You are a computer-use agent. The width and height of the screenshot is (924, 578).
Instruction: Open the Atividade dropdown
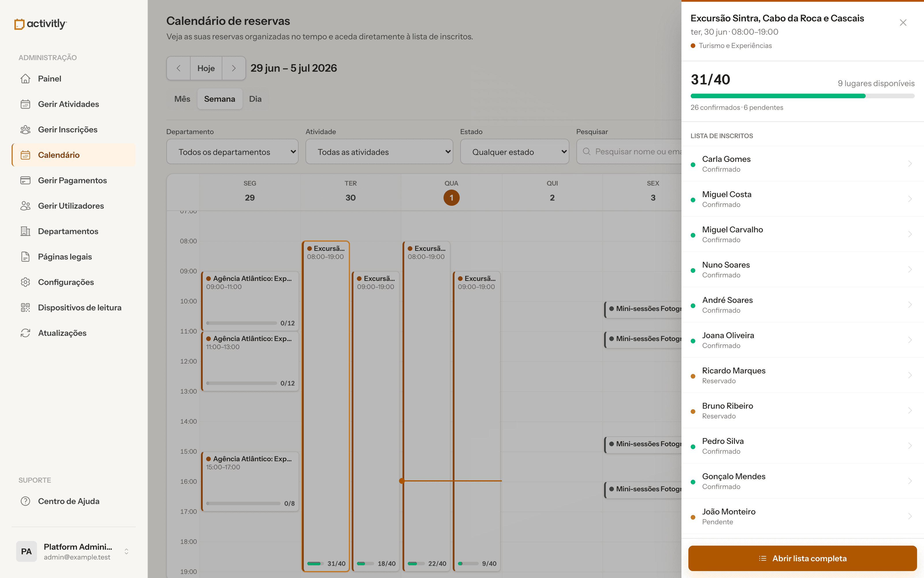point(379,152)
